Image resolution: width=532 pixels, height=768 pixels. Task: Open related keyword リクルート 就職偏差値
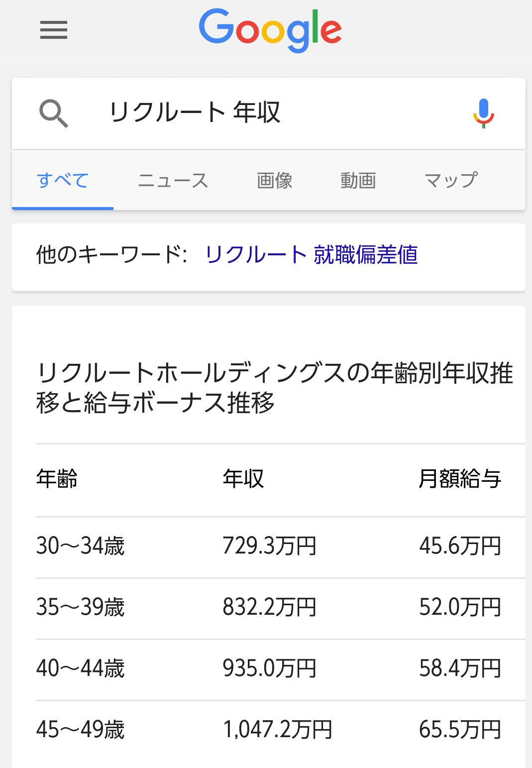[x=311, y=254]
